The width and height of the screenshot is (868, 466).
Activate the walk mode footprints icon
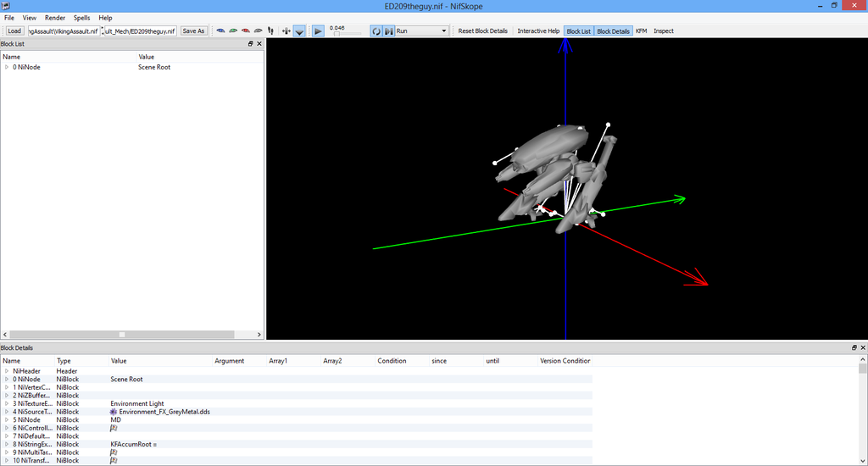point(270,31)
